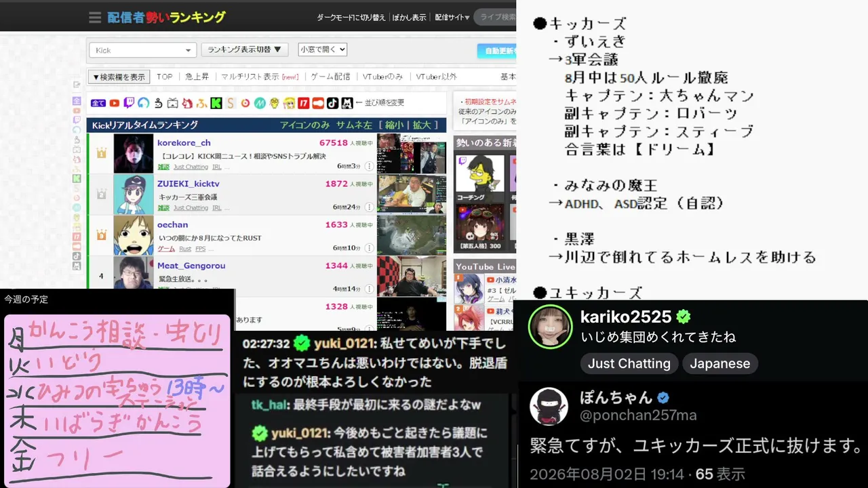This screenshot has width=868, height=488.
Task: Switch to アイコンのみ view mode
Action: [x=305, y=125]
